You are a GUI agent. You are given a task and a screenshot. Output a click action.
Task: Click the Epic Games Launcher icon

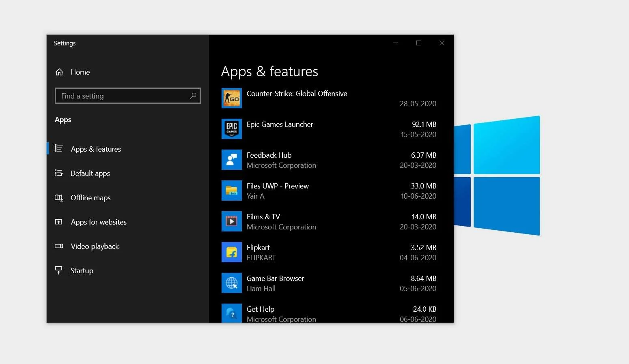click(231, 129)
